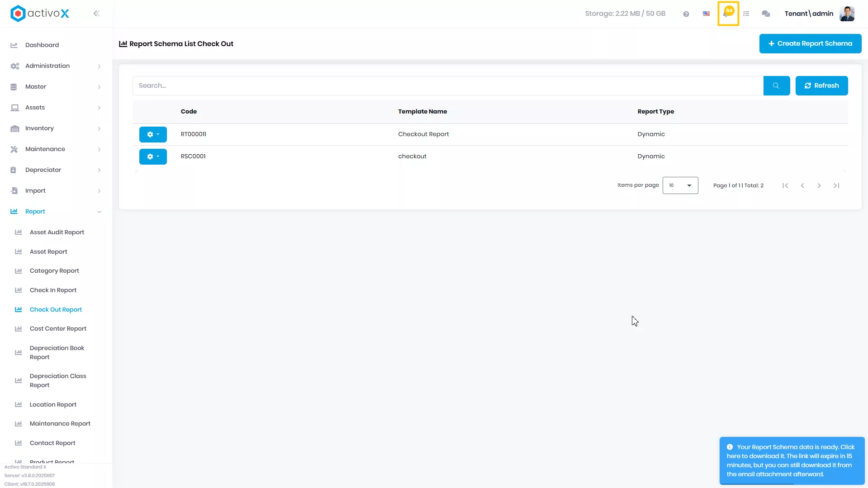Click Create Report Schema button
This screenshot has width=868, height=488.
coord(810,44)
